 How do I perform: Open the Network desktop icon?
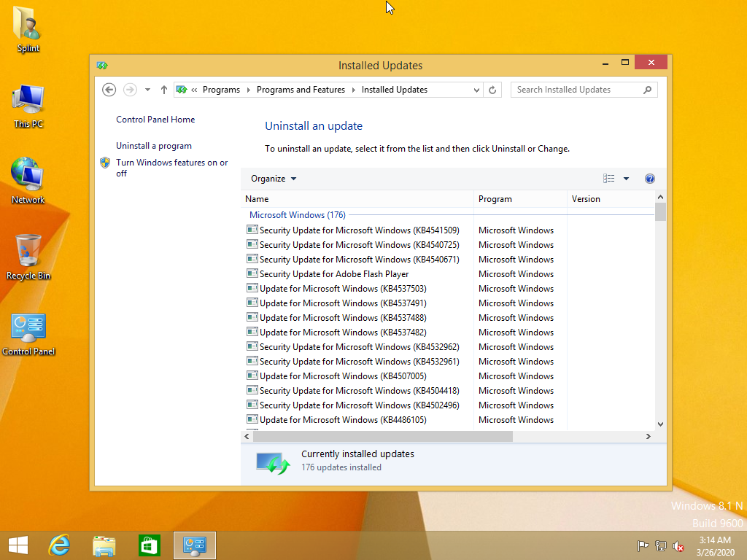point(28,181)
